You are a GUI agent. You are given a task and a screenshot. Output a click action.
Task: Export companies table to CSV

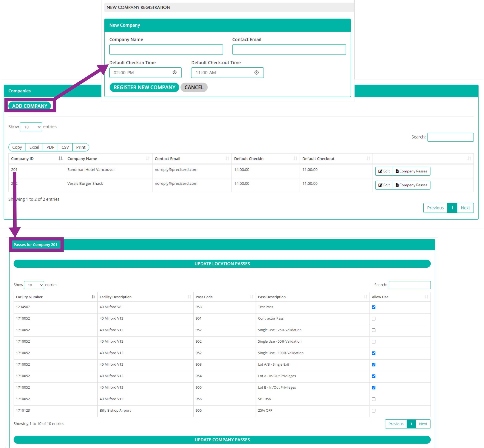coord(65,147)
